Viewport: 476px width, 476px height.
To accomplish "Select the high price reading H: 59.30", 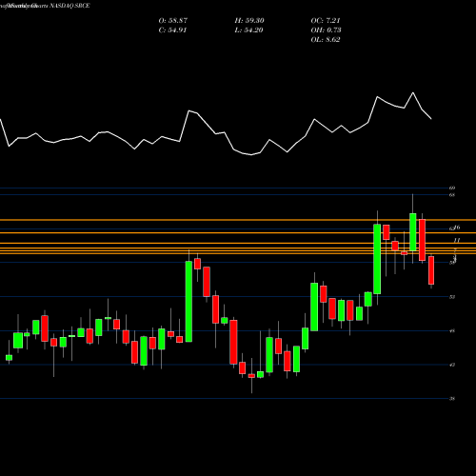I will point(249,21).
